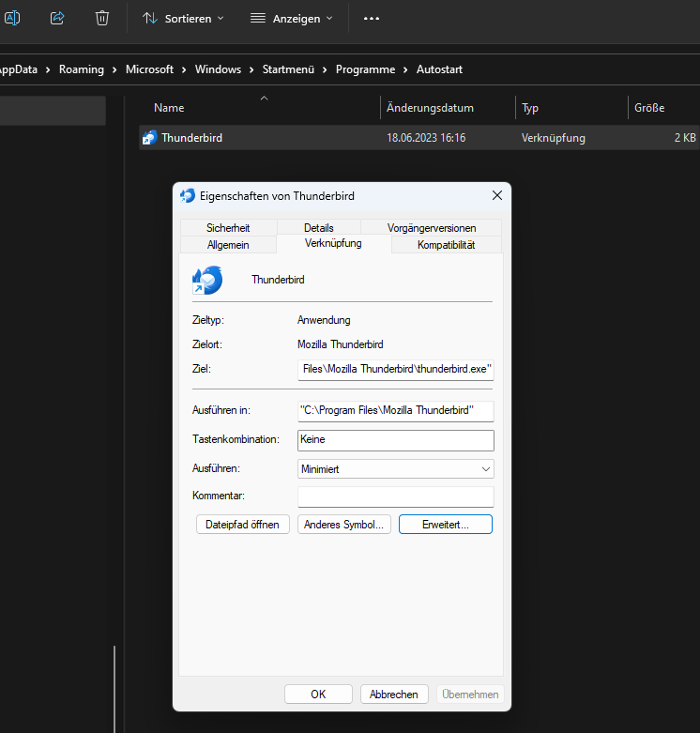Switch to the Kompatibilität tab
This screenshot has width=700, height=733.
(x=447, y=244)
